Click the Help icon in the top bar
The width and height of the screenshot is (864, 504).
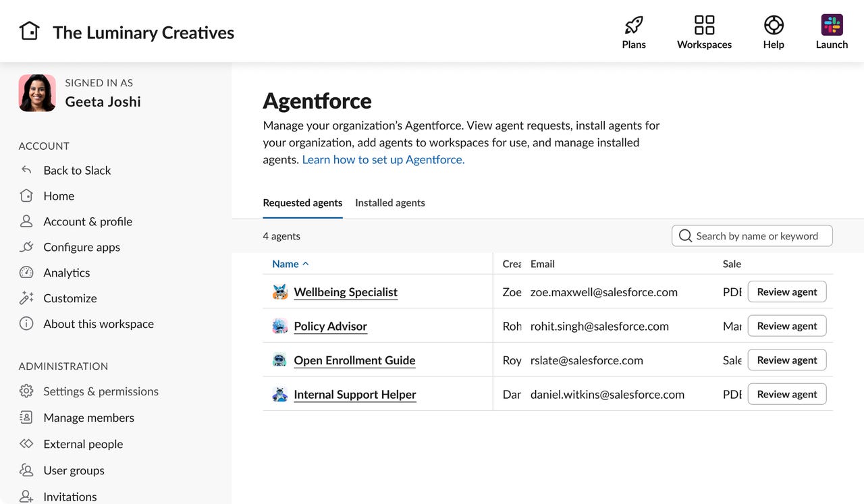(x=774, y=24)
